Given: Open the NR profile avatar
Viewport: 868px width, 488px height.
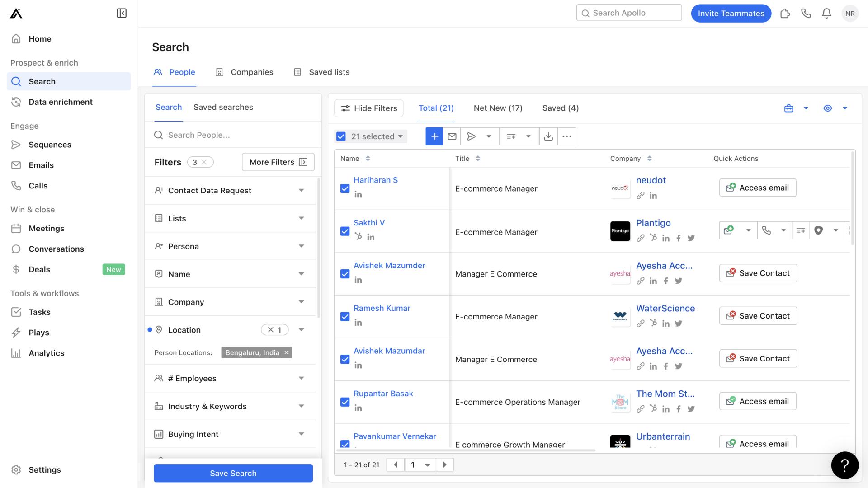Looking at the screenshot, I should (850, 13).
